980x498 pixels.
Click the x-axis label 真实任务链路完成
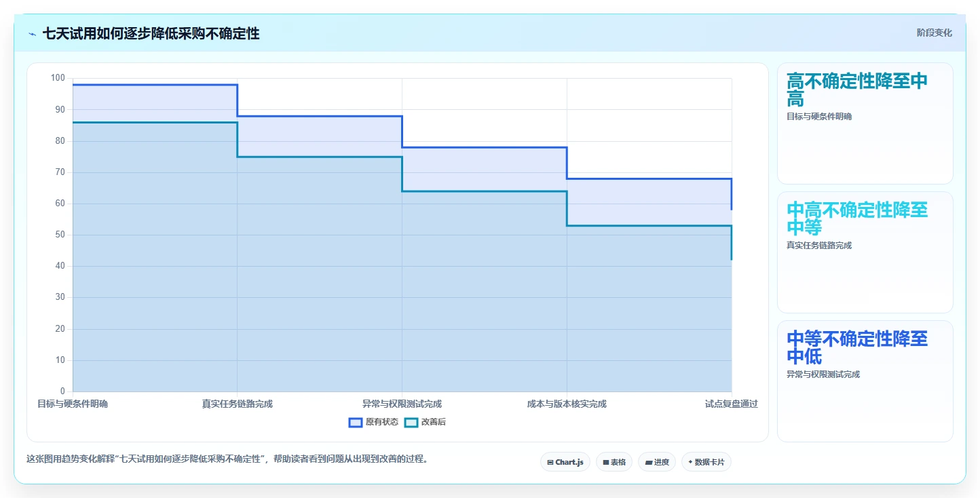coord(237,404)
